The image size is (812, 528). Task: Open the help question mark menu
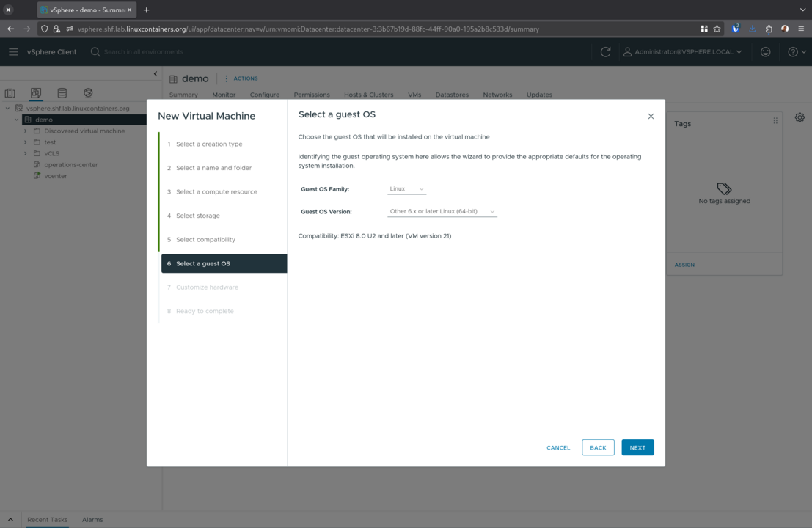[x=797, y=52]
